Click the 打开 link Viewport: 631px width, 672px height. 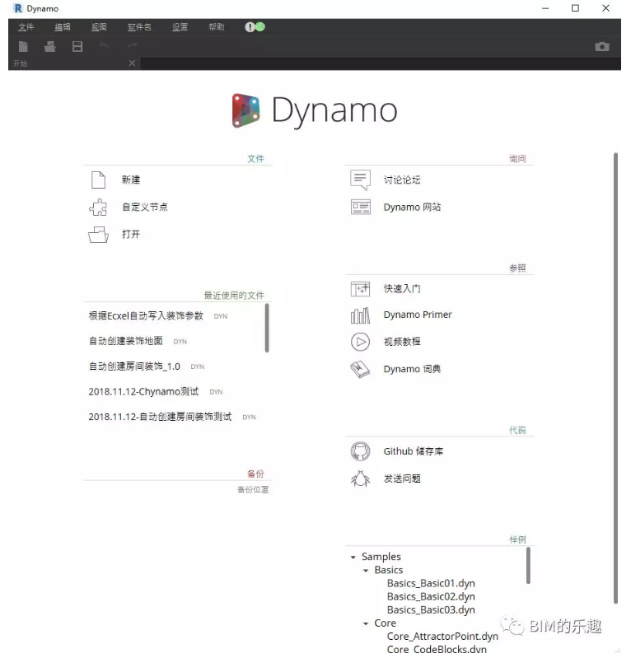click(131, 235)
